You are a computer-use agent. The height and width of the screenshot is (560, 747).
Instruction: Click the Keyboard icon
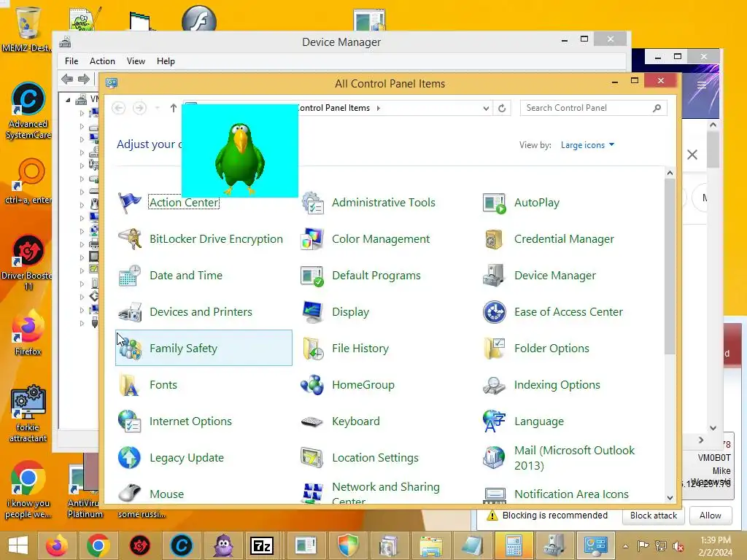(x=312, y=421)
